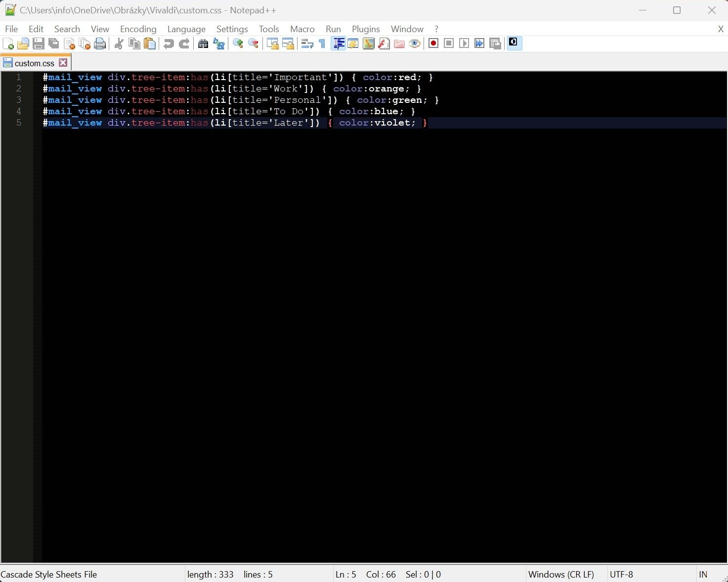Viewport: 728px width, 582px height.
Task: Open the Tools menu
Action: coord(269,29)
